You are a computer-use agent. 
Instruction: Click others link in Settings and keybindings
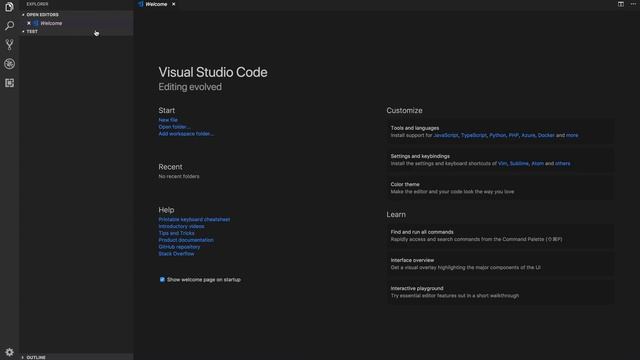pos(562,164)
